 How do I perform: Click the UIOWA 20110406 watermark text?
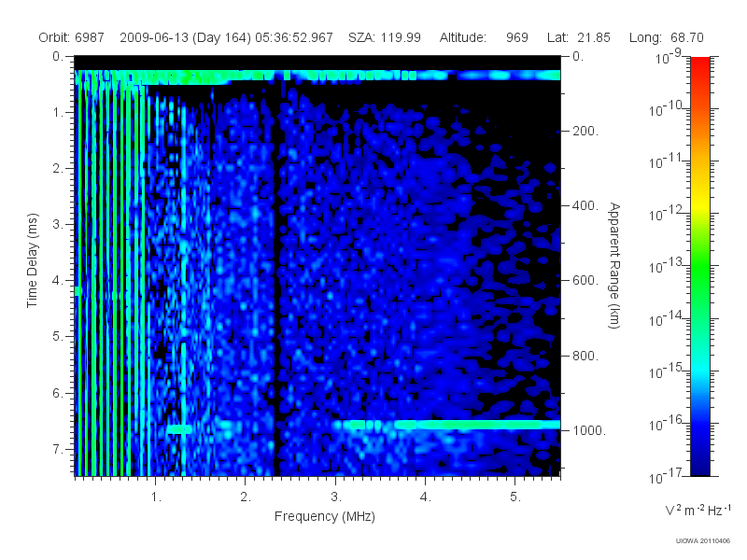[702, 541]
